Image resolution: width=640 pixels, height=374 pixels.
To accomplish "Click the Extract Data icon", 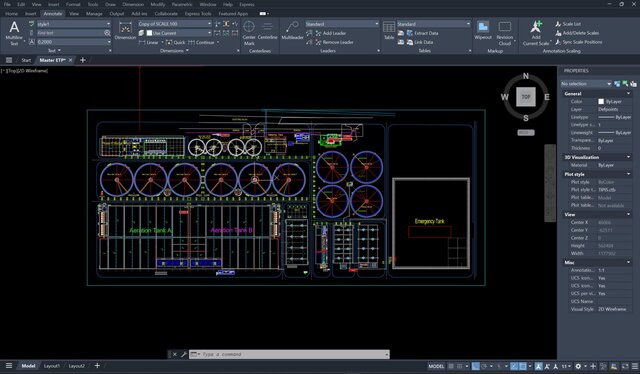I will point(410,33).
